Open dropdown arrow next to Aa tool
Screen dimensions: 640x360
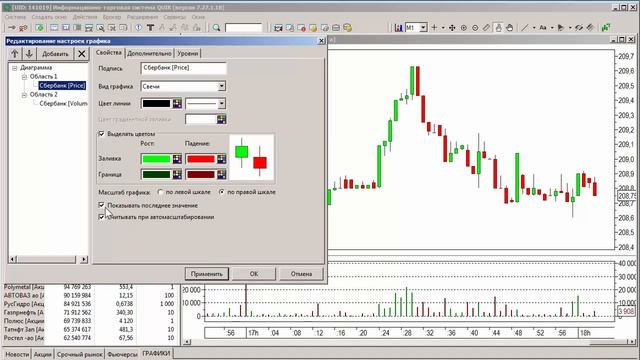(552, 27)
